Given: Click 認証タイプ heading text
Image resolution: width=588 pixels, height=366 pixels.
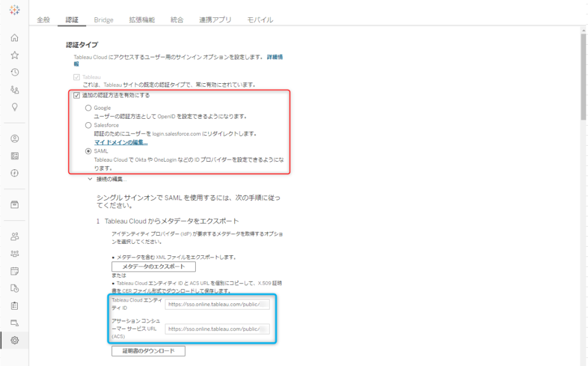Looking at the screenshot, I should coord(82,45).
